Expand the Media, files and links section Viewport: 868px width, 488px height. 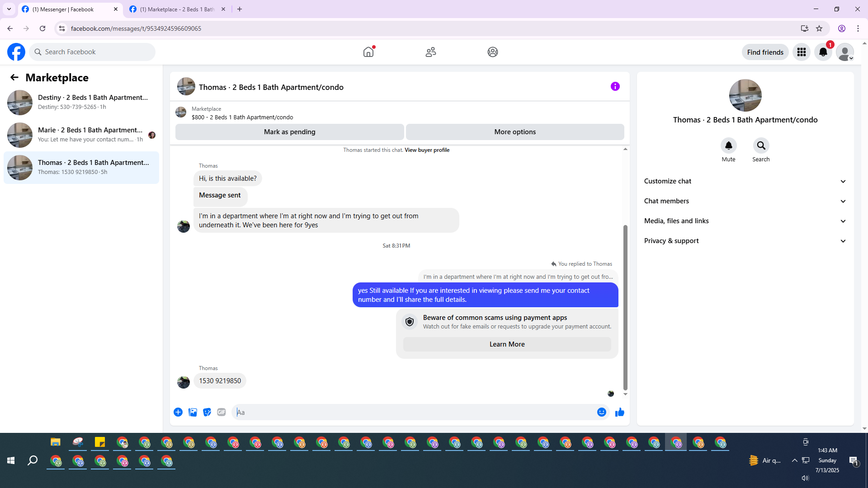pos(745,221)
